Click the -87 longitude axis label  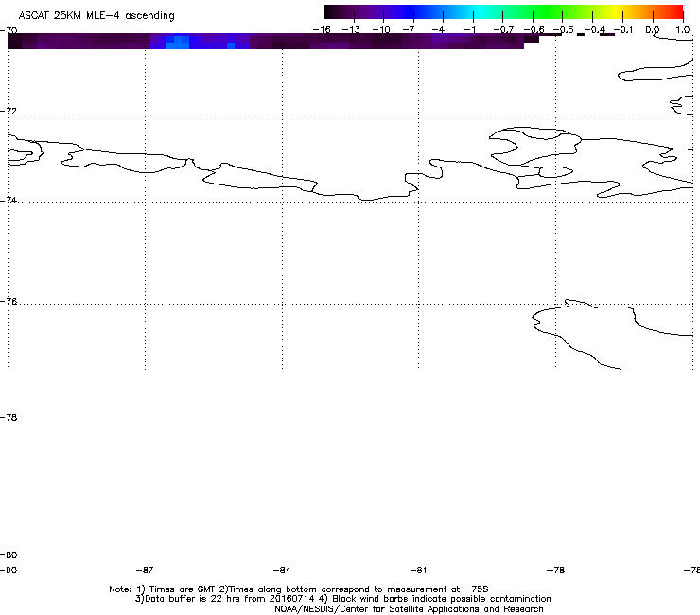click(145, 570)
